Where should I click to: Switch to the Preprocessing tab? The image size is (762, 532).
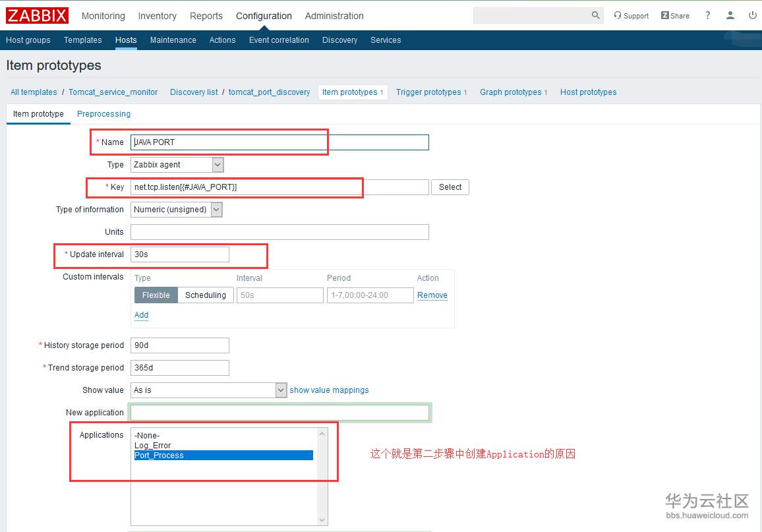(x=103, y=113)
